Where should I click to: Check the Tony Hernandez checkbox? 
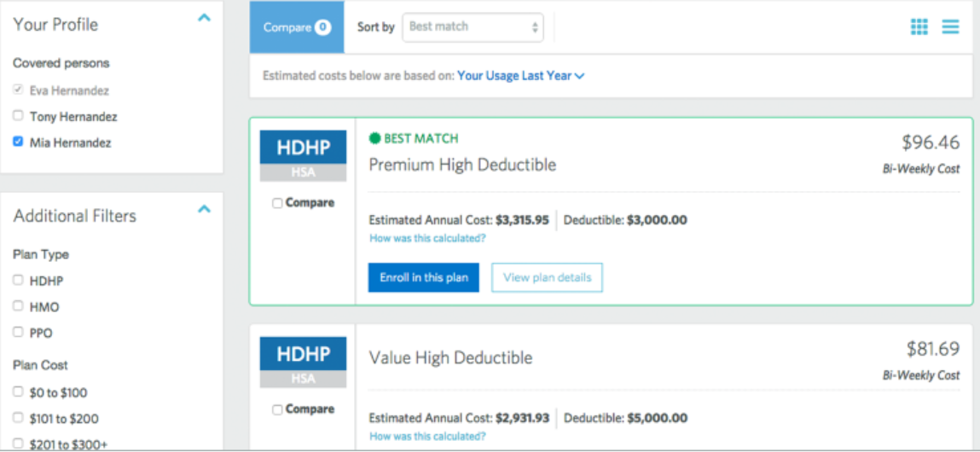[x=18, y=116]
